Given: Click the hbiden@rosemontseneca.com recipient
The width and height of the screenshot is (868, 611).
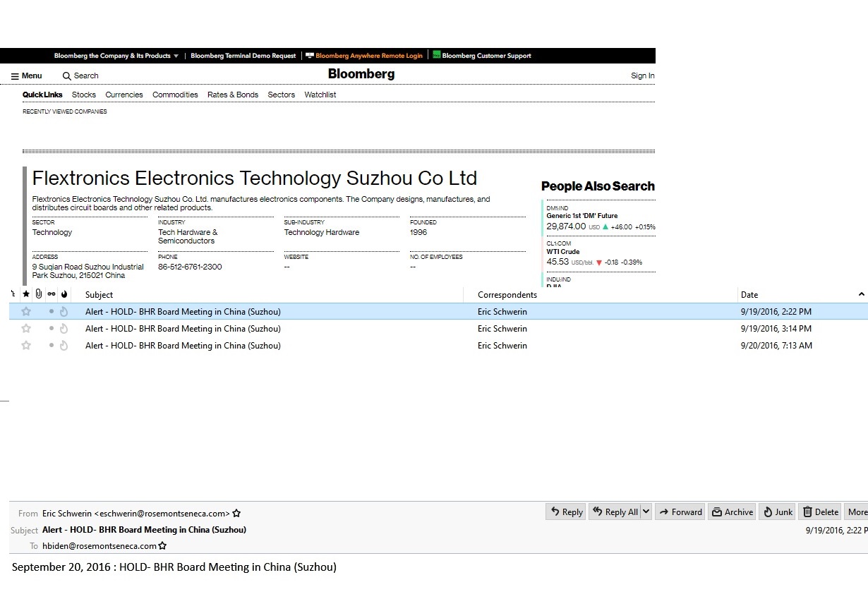Looking at the screenshot, I should (99, 546).
